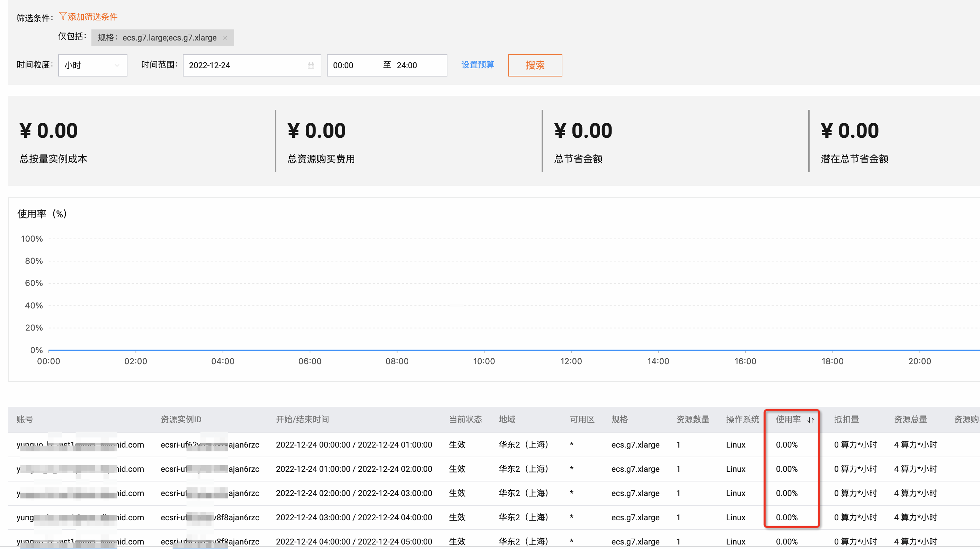Viewport: 980px width, 549px height.
Task: Click the resource instance ID column header
Action: pos(181,419)
